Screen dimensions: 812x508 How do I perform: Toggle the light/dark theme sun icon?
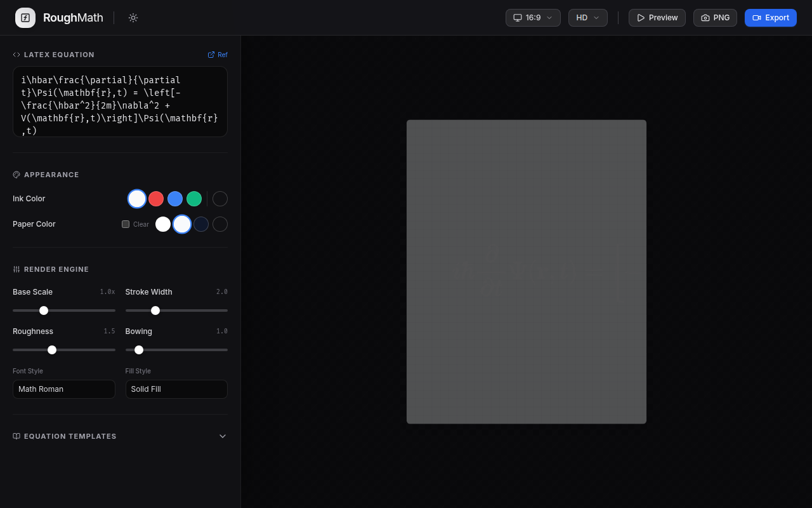tap(133, 18)
